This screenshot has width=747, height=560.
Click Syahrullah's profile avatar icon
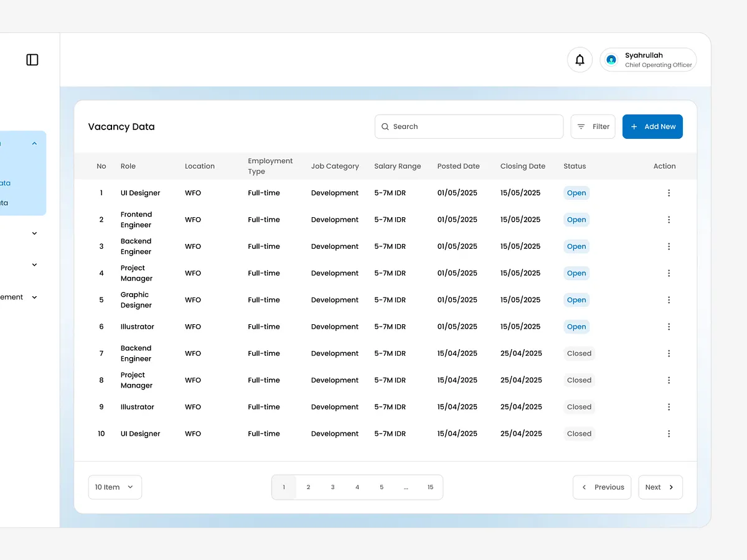[611, 60]
